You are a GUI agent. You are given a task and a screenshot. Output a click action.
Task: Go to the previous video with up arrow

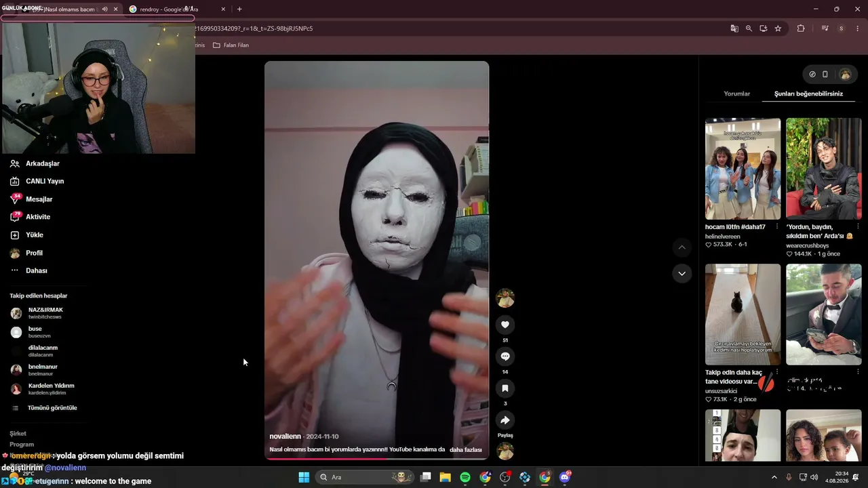coord(682,247)
